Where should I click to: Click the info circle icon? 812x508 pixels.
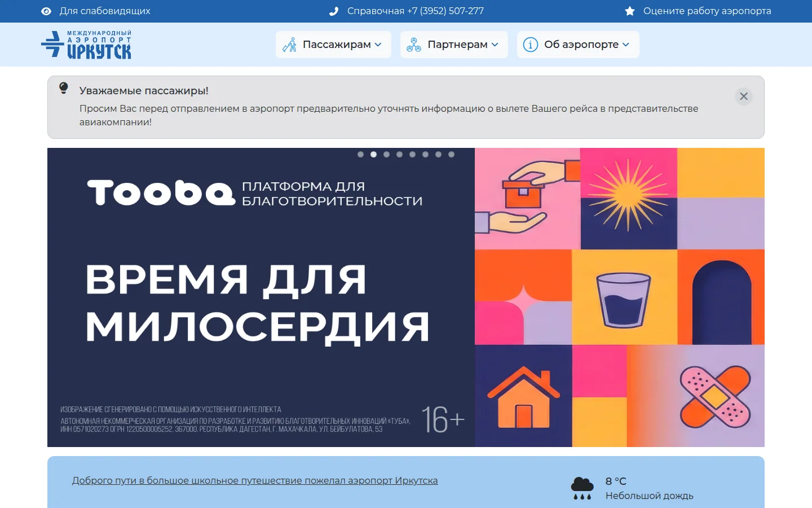531,45
